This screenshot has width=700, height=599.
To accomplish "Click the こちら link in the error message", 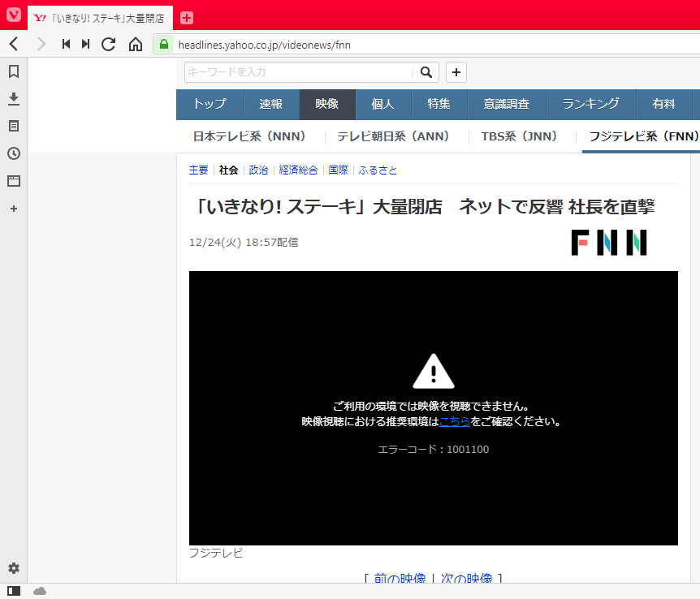I will (x=454, y=421).
